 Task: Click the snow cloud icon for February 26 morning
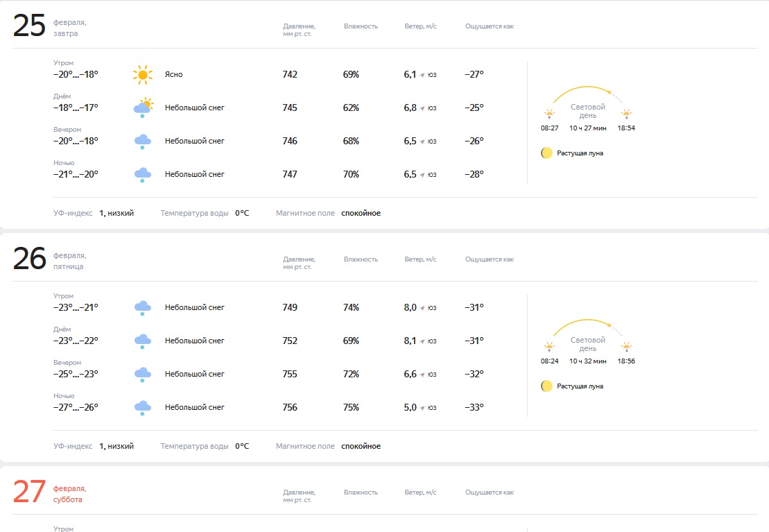pyautogui.click(x=143, y=308)
